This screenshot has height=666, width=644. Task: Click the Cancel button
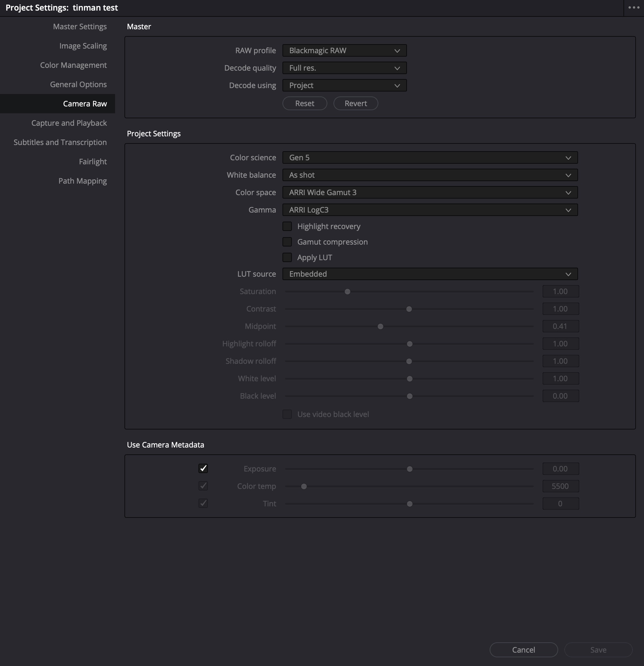pyautogui.click(x=523, y=650)
